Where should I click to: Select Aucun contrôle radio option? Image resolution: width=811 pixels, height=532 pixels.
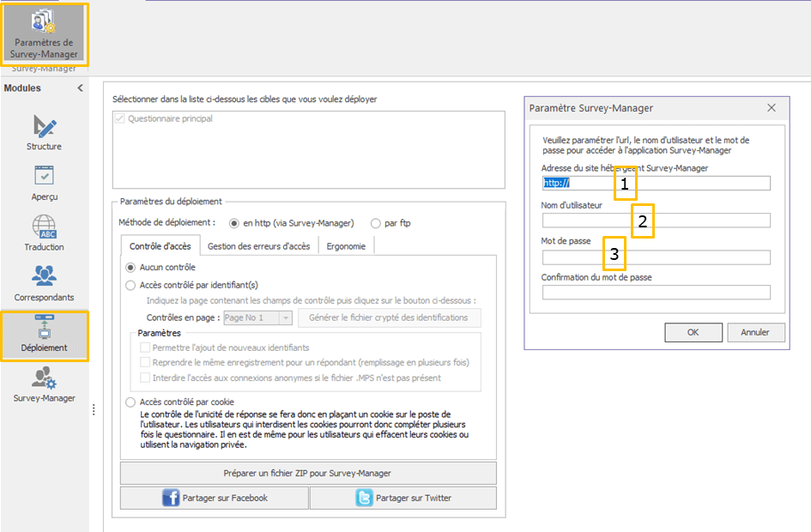pyautogui.click(x=130, y=268)
